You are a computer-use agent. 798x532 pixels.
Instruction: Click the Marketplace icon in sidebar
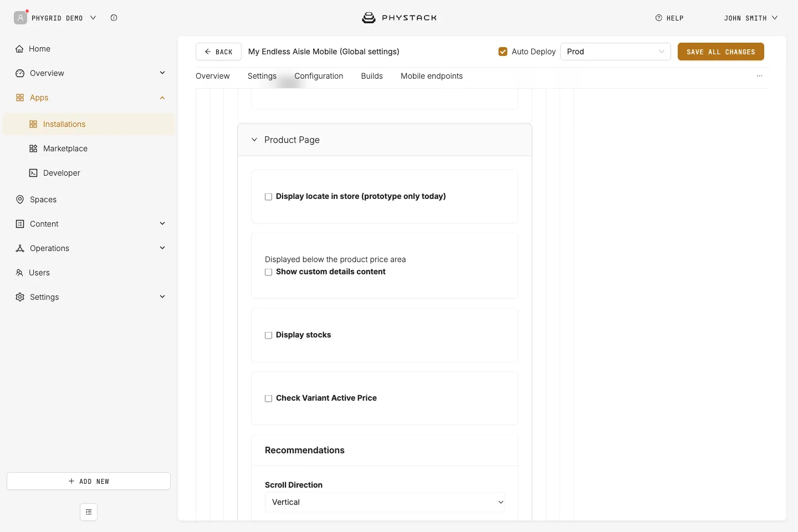(x=33, y=149)
